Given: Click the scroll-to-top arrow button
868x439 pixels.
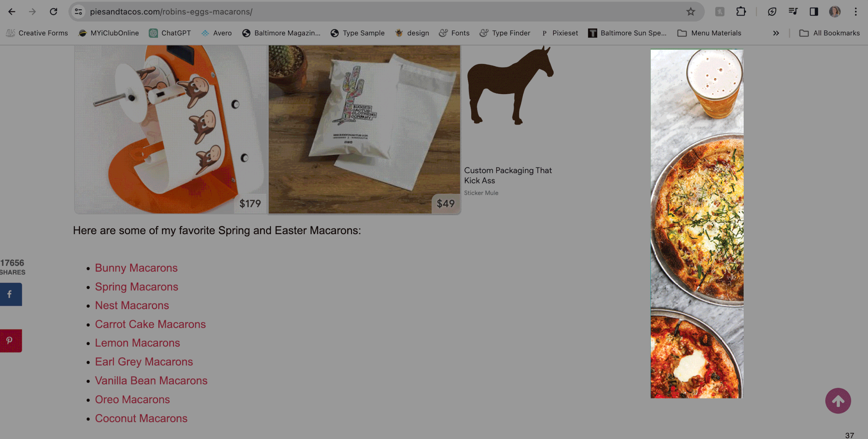Looking at the screenshot, I should (x=838, y=401).
